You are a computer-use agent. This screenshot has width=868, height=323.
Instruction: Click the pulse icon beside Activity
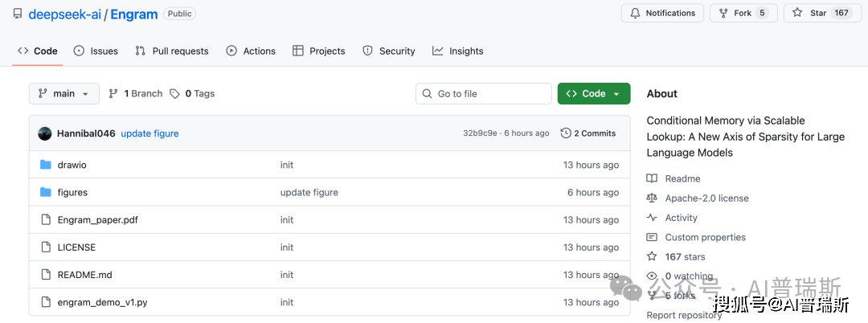tap(652, 218)
